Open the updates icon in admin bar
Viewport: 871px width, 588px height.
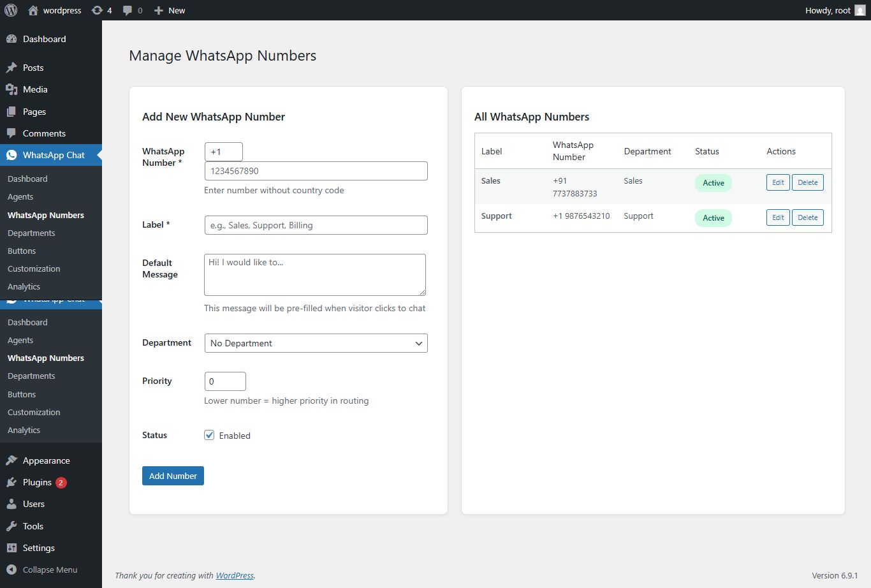pyautogui.click(x=97, y=10)
